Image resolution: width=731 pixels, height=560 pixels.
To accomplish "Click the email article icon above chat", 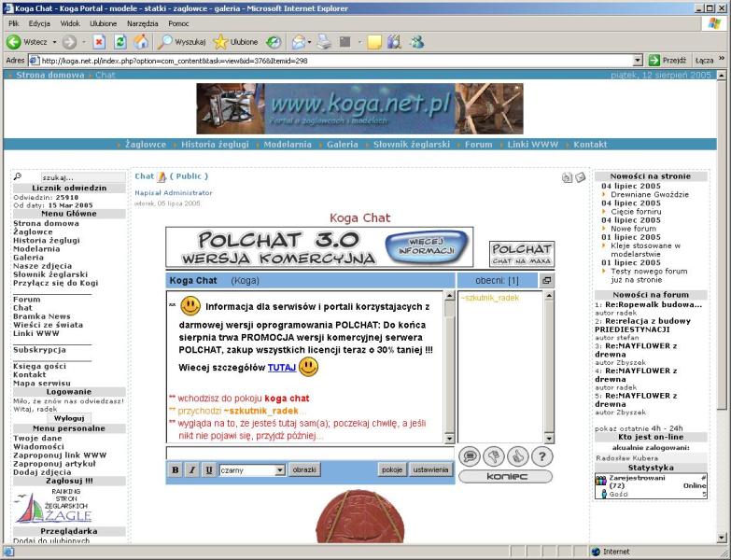I will [580, 177].
